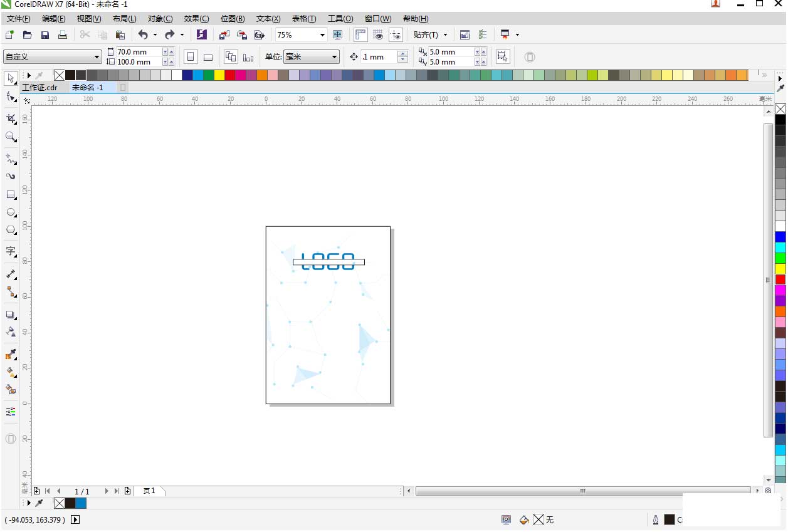Select the Freehand tool
Image resolution: width=788 pixels, height=532 pixels.
click(11, 159)
